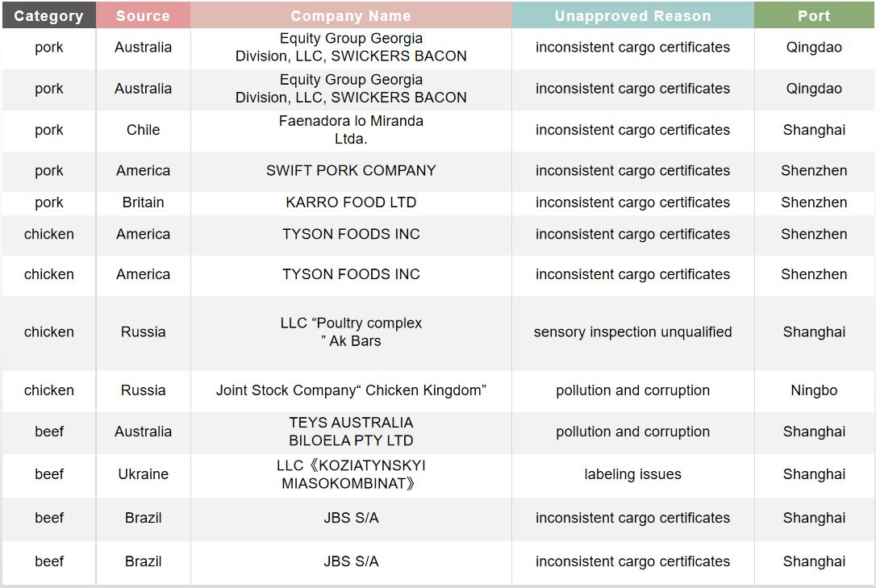Click the TEYS AUSTRALIA BILOELA PTY LTD cell
Screen dimensions: 876x588
click(351, 432)
